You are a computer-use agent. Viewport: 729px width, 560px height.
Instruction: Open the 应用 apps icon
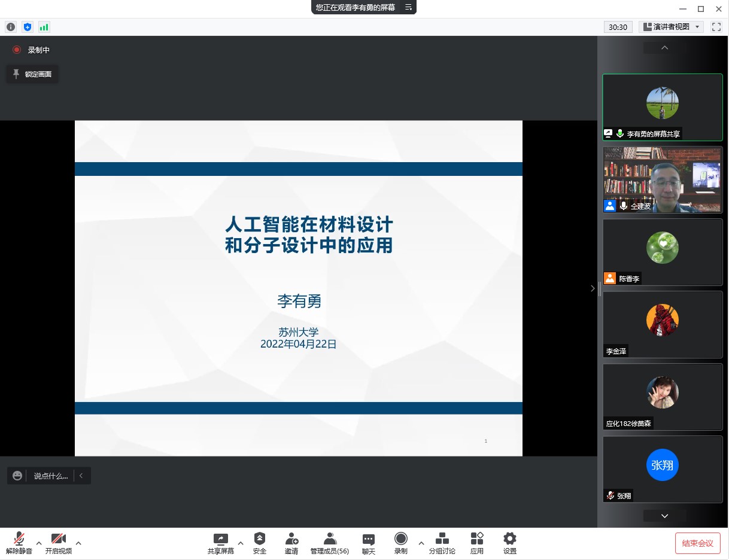[x=476, y=543]
